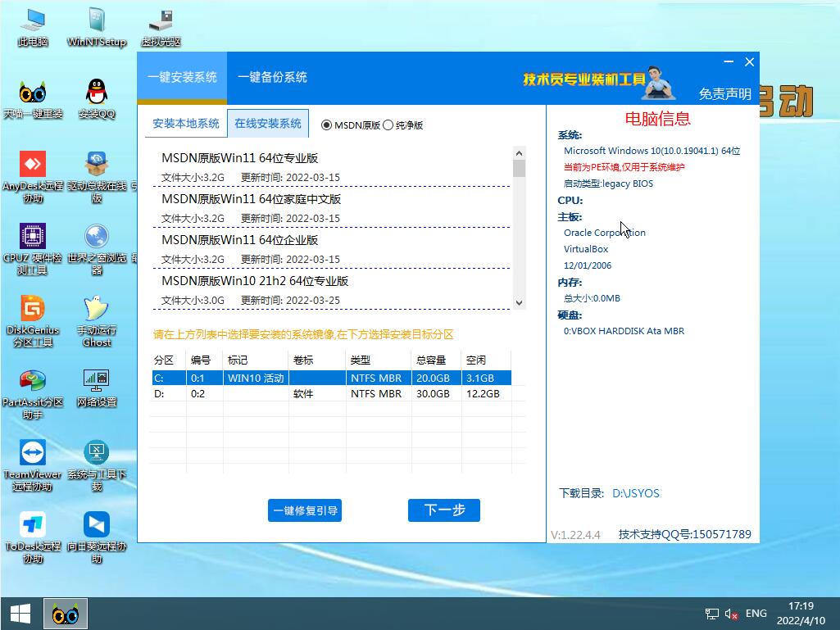Click the 免责声明 link
The image size is (840, 630).
coord(724,94)
